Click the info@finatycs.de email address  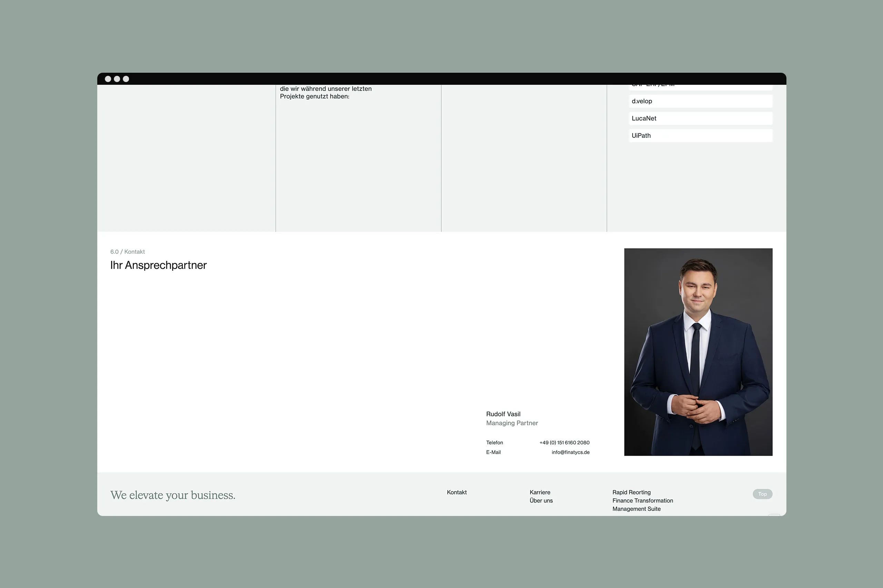(x=571, y=452)
